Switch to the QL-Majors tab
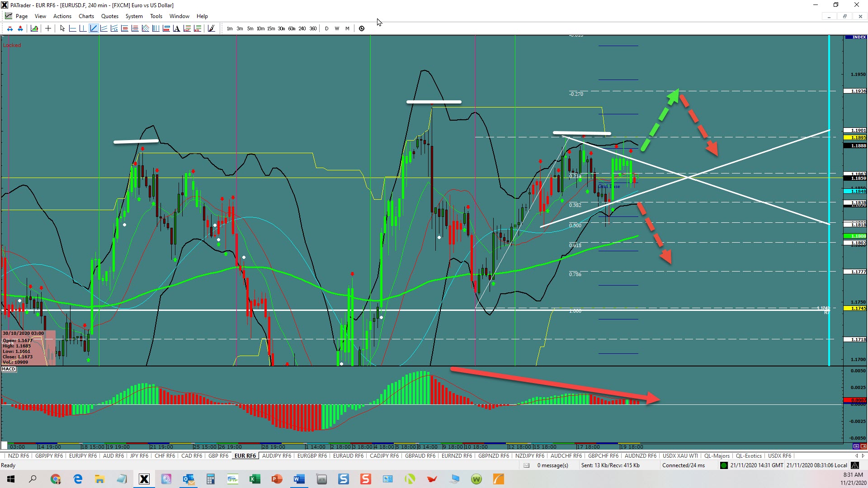 (717, 455)
